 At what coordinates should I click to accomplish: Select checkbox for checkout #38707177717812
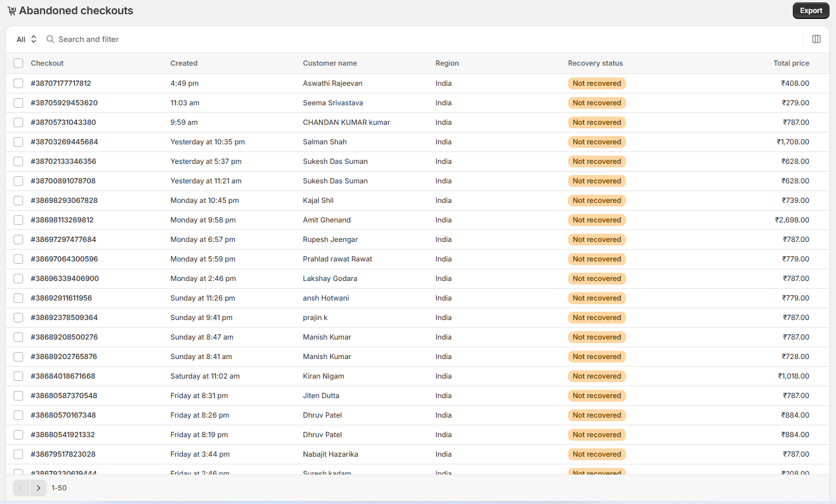pyautogui.click(x=18, y=83)
